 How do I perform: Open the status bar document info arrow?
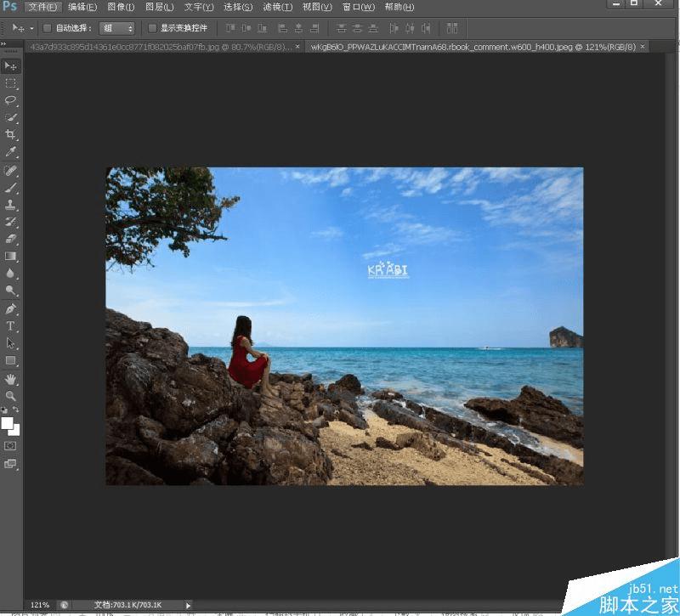click(x=188, y=605)
